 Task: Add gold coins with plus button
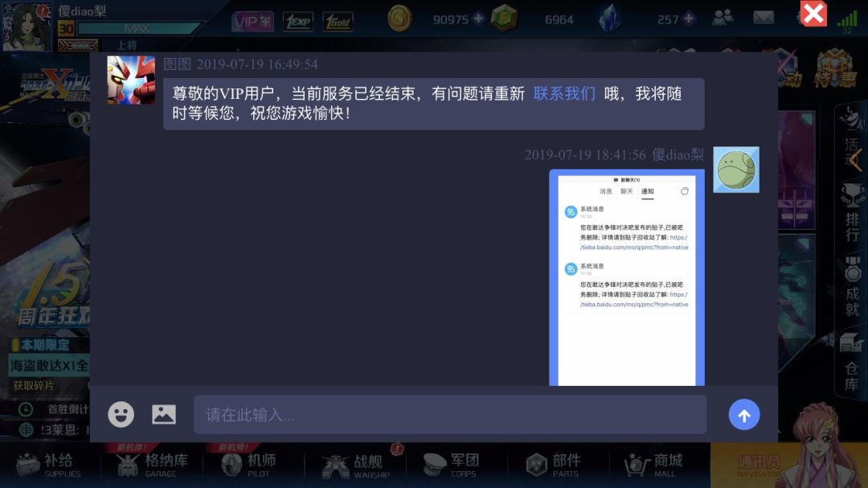tap(478, 18)
